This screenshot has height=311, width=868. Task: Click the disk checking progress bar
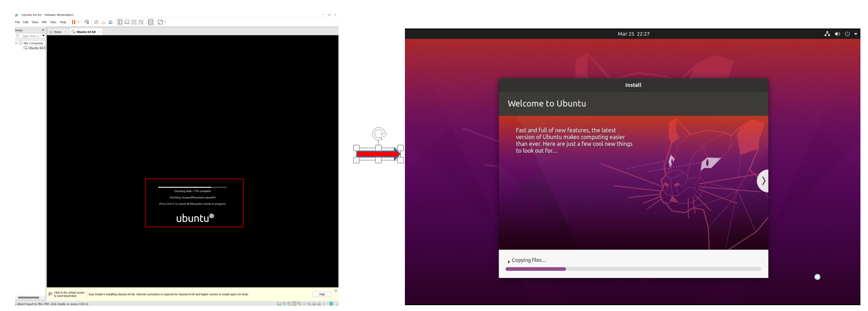193,187
